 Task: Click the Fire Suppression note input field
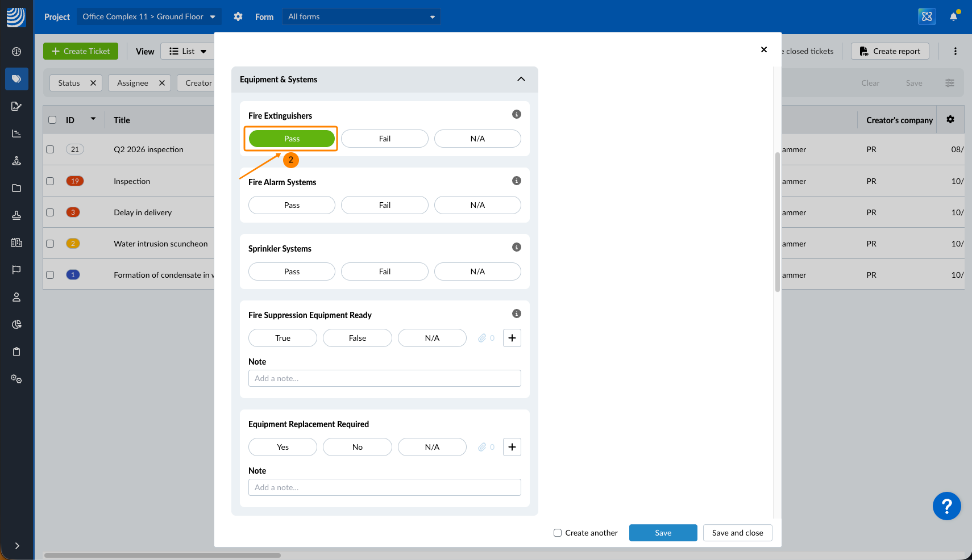(384, 378)
